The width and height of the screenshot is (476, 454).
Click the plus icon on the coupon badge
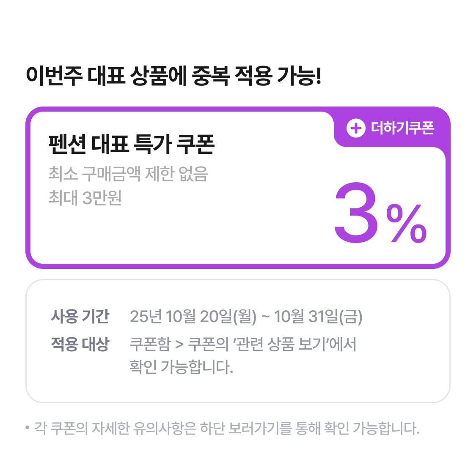[356, 128]
